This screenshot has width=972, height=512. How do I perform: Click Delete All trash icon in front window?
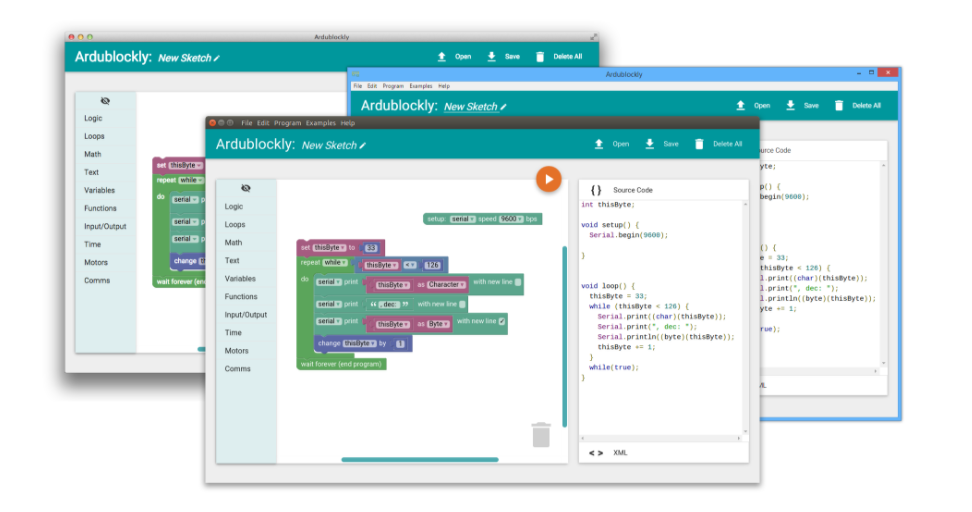(699, 144)
